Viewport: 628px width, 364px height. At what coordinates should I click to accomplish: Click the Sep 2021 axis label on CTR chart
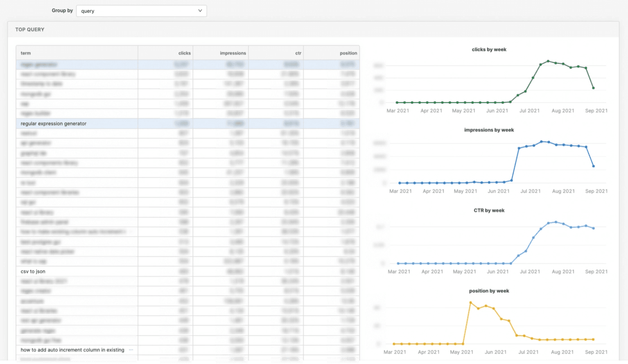coord(596,271)
